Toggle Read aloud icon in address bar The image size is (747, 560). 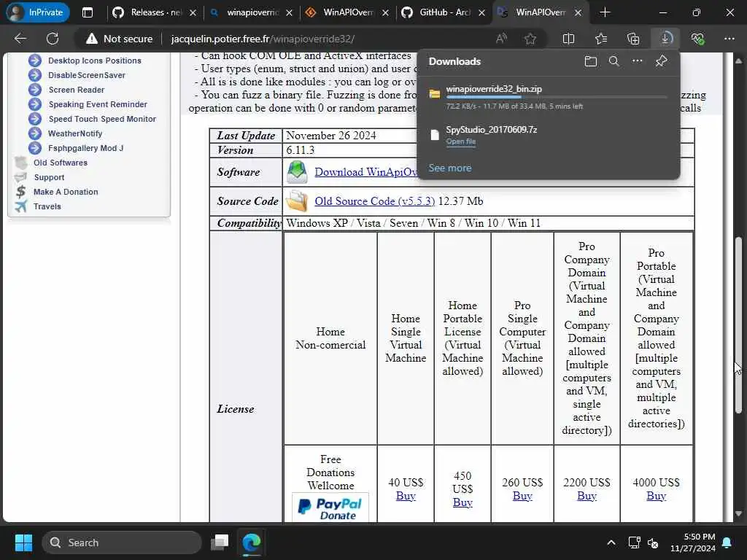(501, 39)
